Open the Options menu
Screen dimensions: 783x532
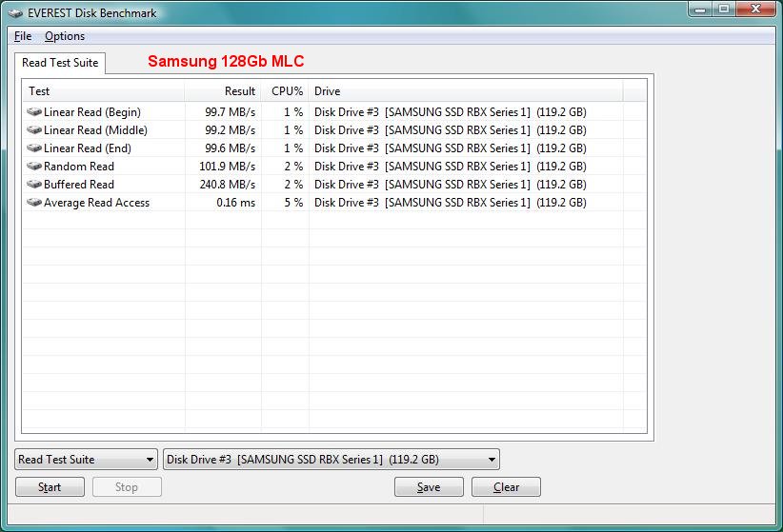click(x=65, y=36)
